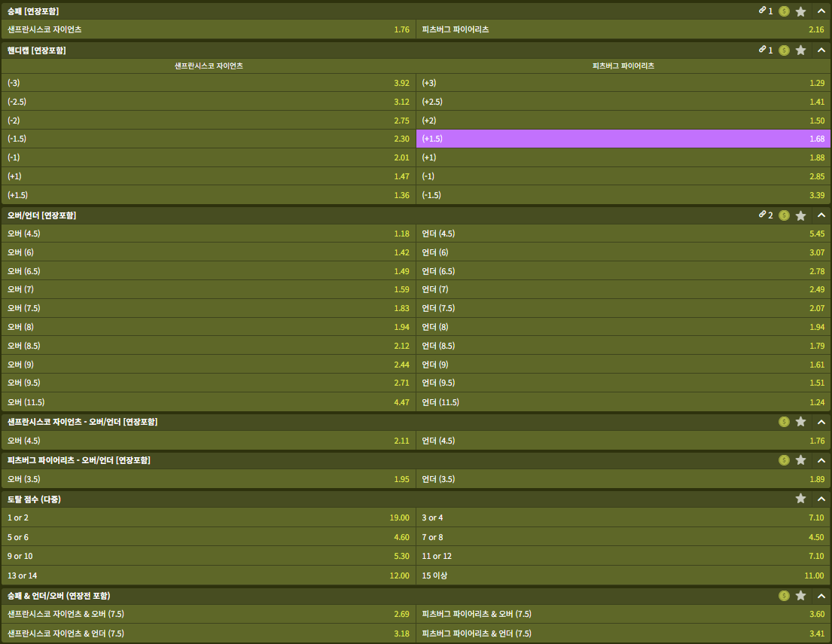
Task: Select total score 15 이상 at 11.00
Action: point(623,575)
